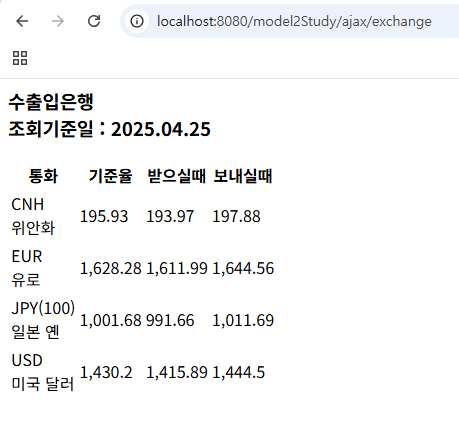Image resolution: width=459 pixels, height=438 pixels.
Task: Click the 통화 column header
Action: pos(43,176)
